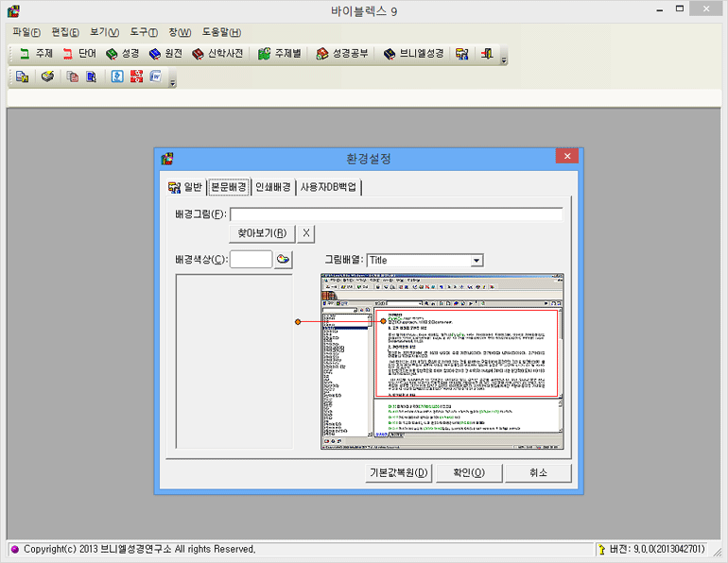Confirm with the 확인(O) button
The width and height of the screenshot is (728, 563).
click(469, 473)
